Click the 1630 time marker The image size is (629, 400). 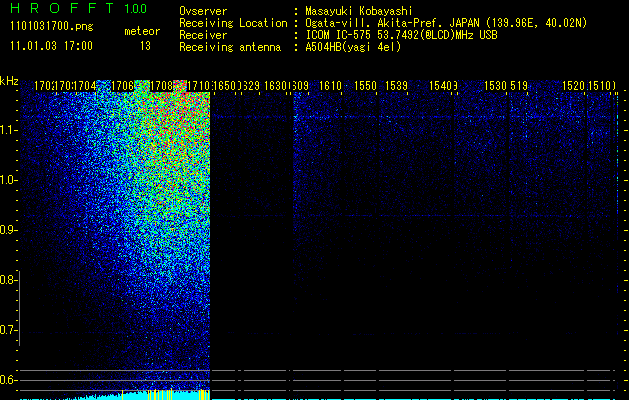coord(275,86)
